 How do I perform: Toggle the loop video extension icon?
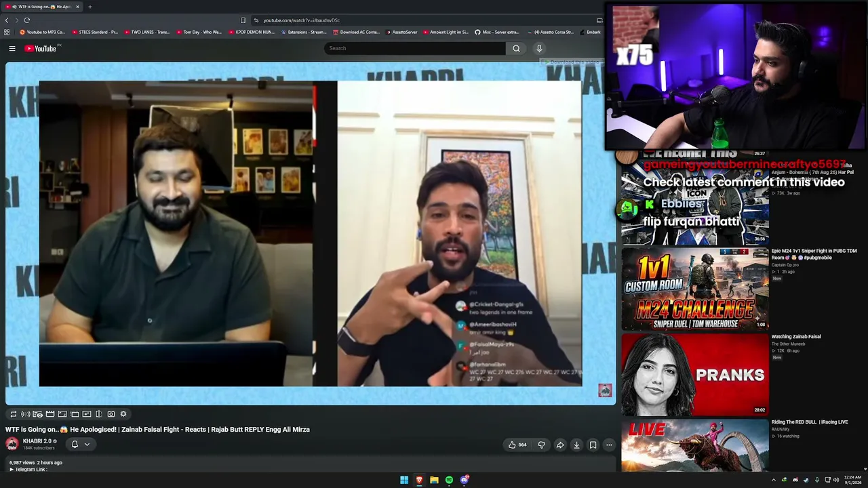tap(13, 414)
